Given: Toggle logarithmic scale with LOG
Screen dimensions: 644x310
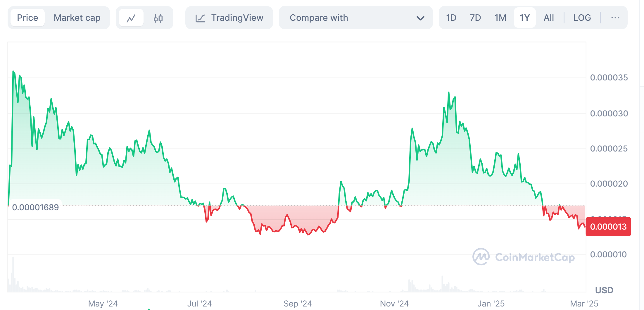Looking at the screenshot, I should (x=582, y=18).
